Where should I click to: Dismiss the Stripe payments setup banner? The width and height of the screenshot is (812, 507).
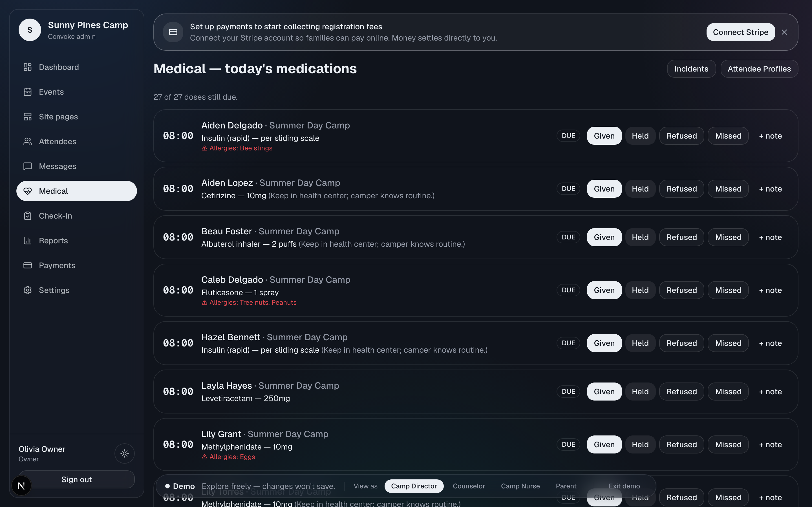(784, 32)
